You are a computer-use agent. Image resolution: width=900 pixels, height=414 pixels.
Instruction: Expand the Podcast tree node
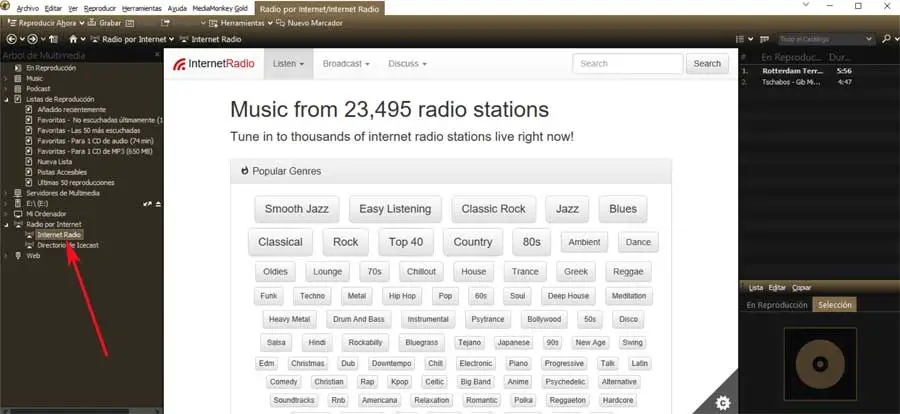click(6, 89)
